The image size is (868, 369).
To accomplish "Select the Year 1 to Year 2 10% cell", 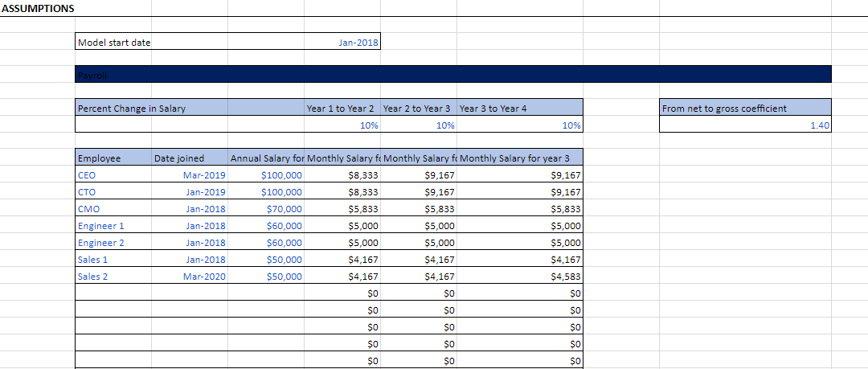I will coord(342,125).
